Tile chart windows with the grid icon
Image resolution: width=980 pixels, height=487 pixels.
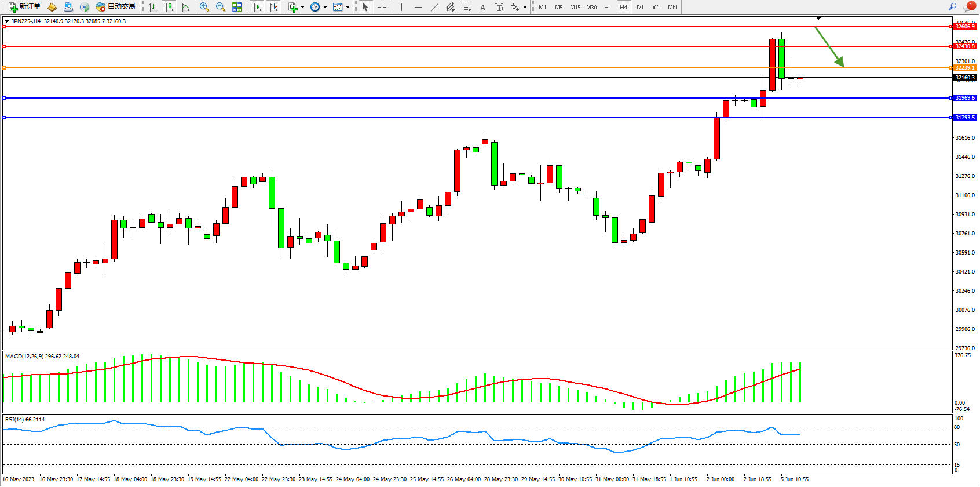click(237, 7)
